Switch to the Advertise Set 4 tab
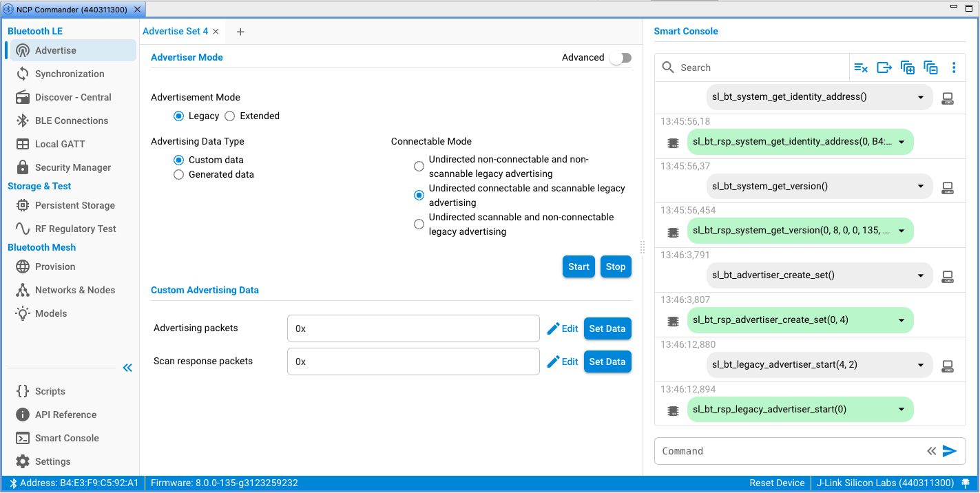 [x=175, y=32]
